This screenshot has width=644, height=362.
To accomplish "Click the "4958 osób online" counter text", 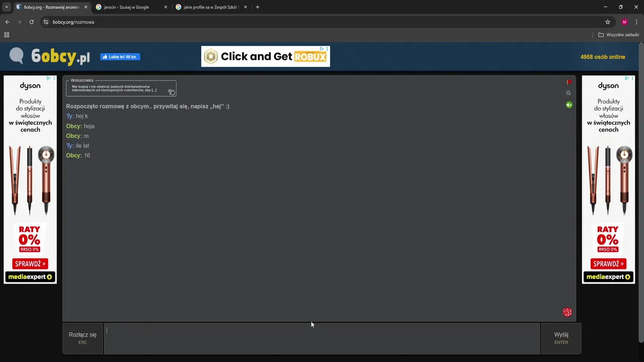I will [x=603, y=57].
